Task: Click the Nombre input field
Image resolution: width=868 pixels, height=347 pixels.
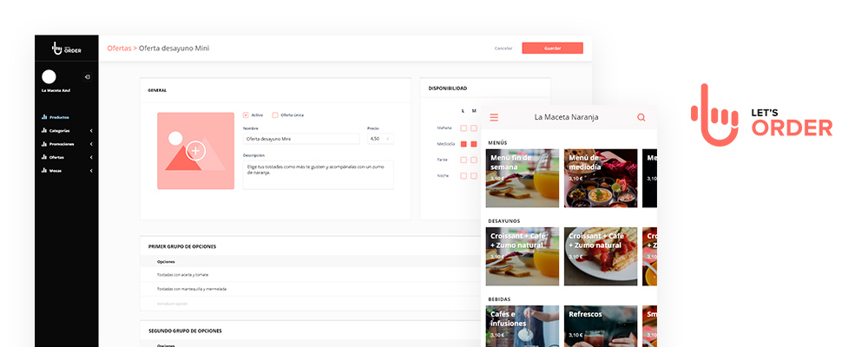Action: coord(301,139)
